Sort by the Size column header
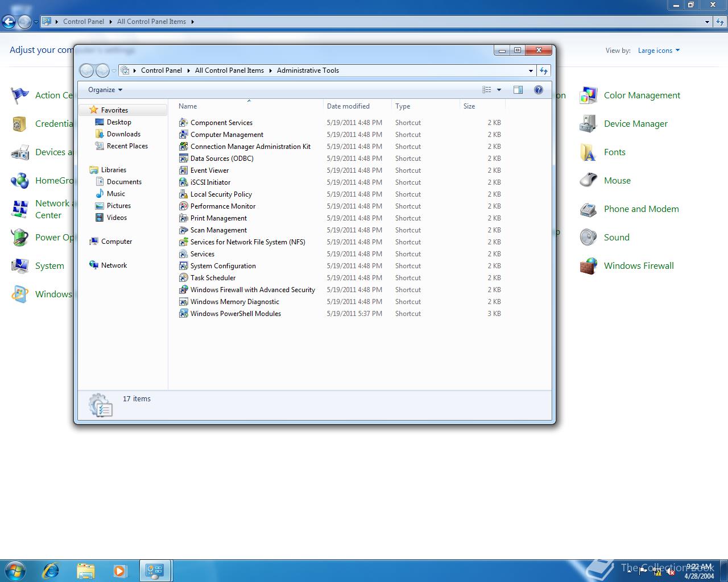The image size is (728, 582). click(x=482, y=106)
